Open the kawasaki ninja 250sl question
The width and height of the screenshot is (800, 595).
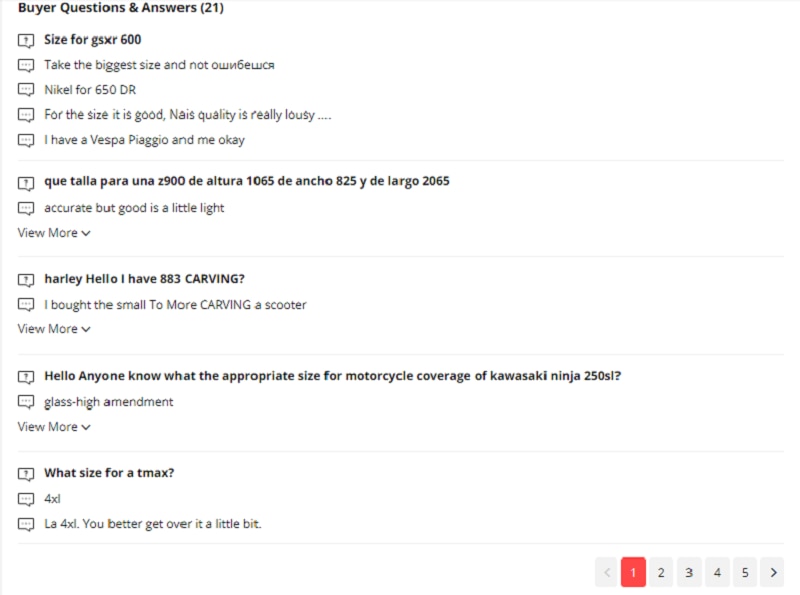point(332,376)
